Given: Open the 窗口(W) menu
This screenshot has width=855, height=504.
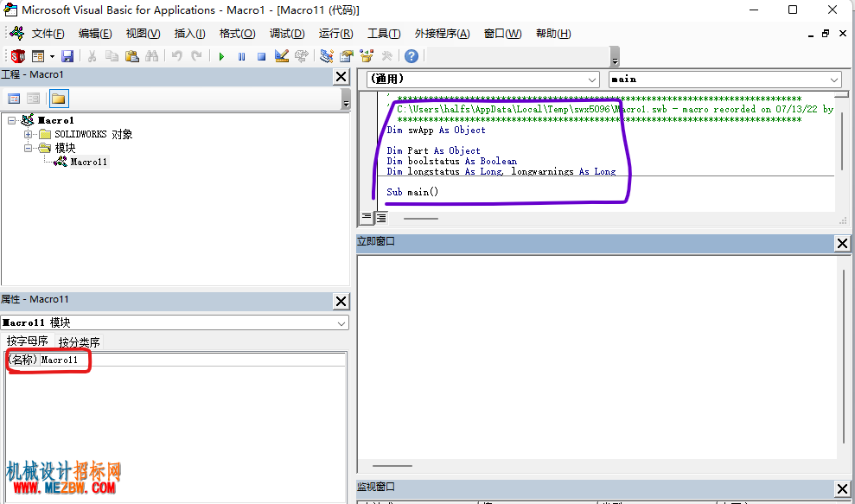Looking at the screenshot, I should click(x=503, y=33).
